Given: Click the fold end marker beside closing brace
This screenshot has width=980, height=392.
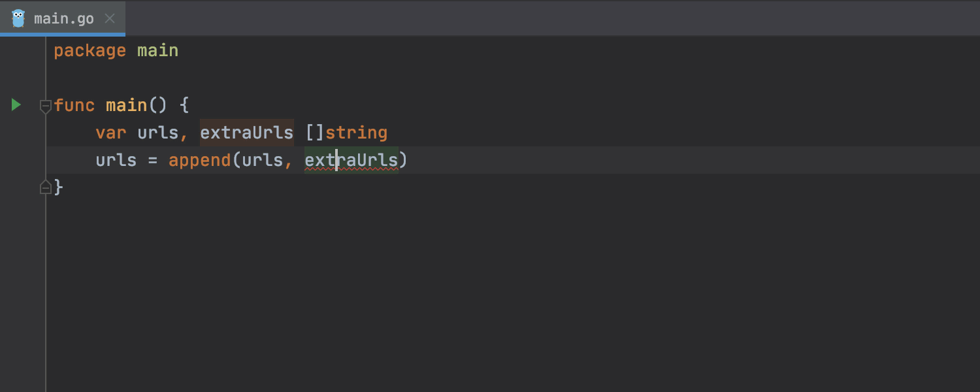Looking at the screenshot, I should (45, 188).
